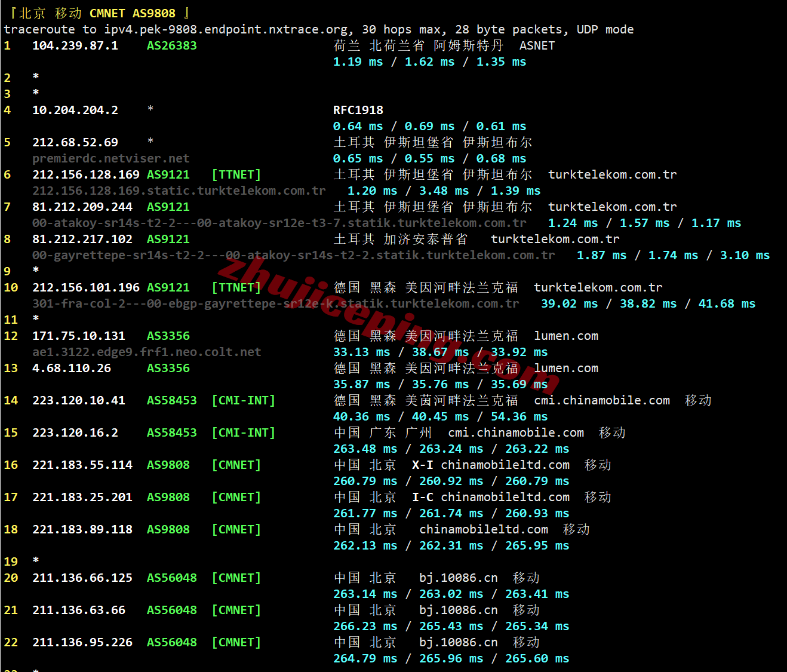Click AS56048 on hop 20

tap(172, 578)
